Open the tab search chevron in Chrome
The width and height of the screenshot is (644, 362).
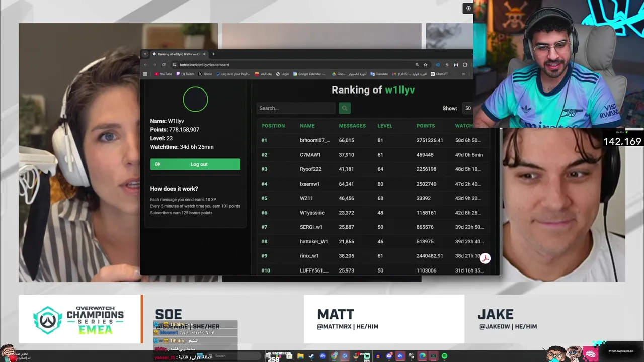[x=145, y=54]
